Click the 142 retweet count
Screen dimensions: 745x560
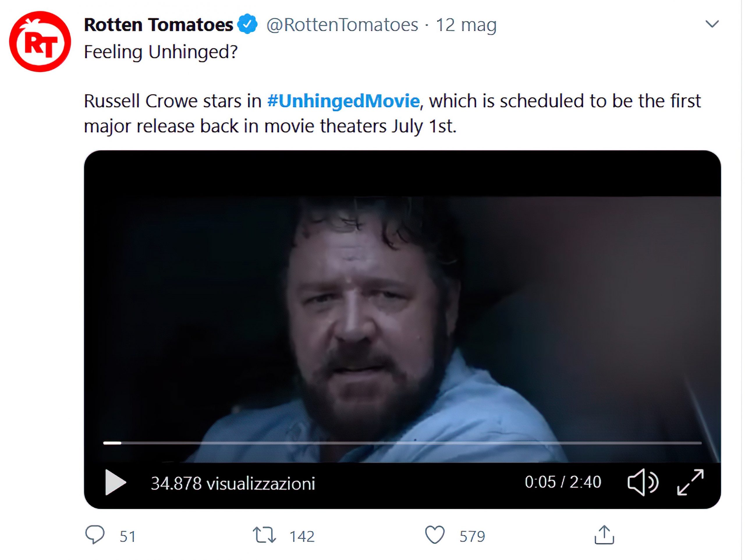pyautogui.click(x=302, y=536)
